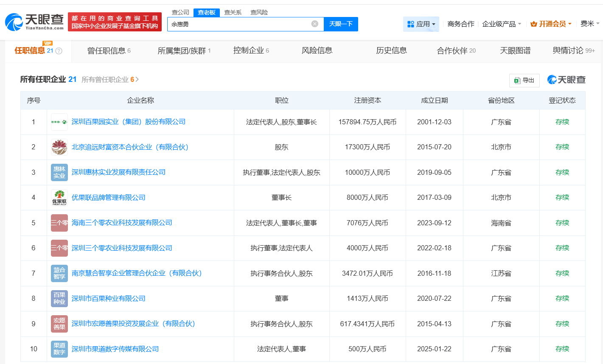Click the 惠林实业 company logo
This screenshot has width=603, height=364.
pyautogui.click(x=59, y=172)
